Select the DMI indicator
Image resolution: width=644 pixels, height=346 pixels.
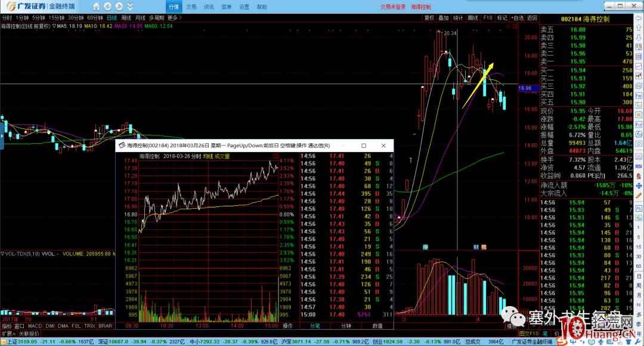click(50, 326)
